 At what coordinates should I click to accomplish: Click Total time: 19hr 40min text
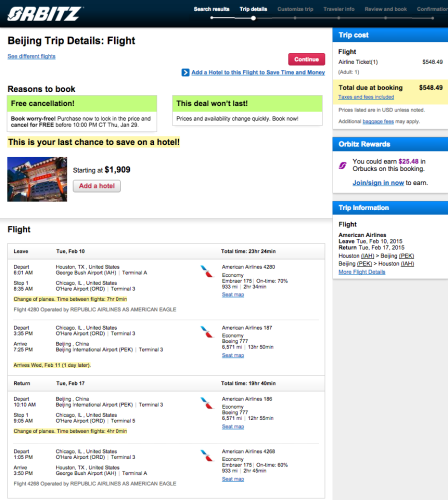[248, 383]
